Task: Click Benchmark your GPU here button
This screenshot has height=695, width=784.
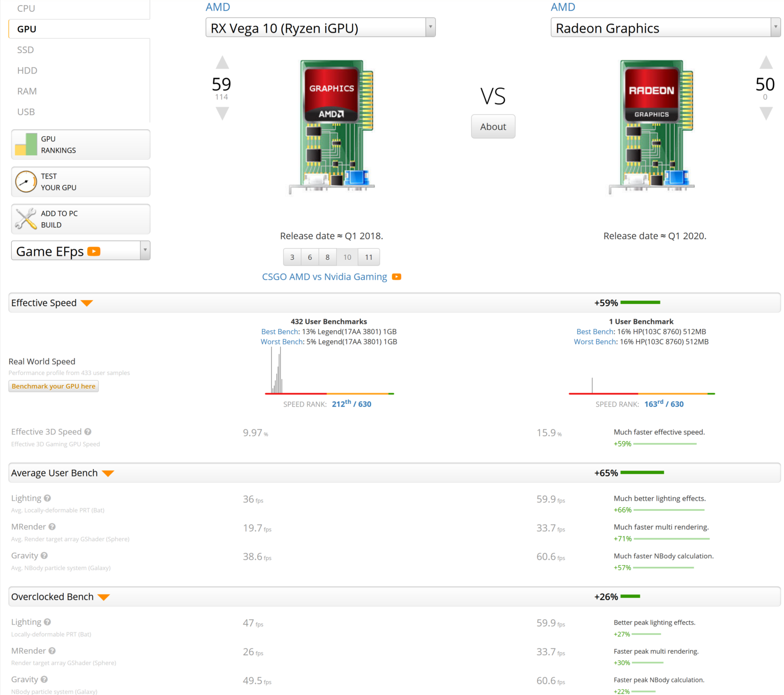Action: (54, 386)
